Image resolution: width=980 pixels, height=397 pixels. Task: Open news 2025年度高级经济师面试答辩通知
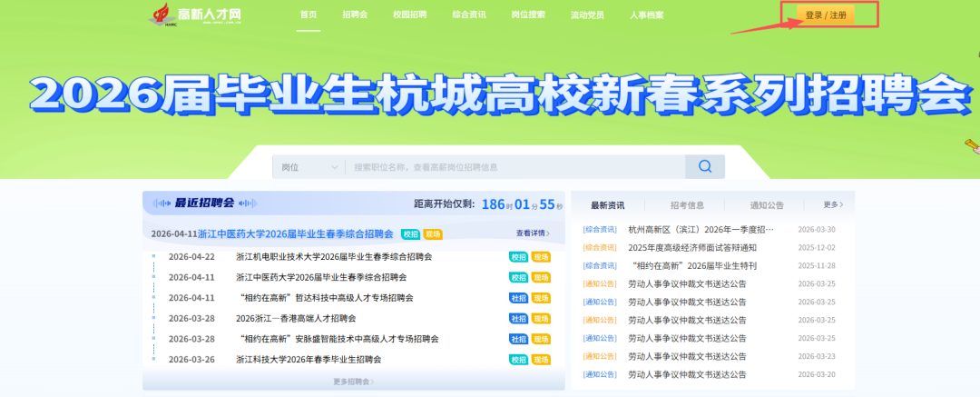click(x=691, y=248)
